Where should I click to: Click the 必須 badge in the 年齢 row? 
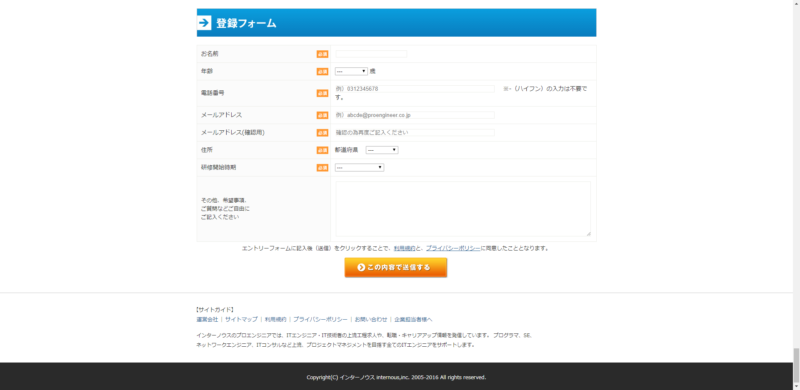[322, 71]
